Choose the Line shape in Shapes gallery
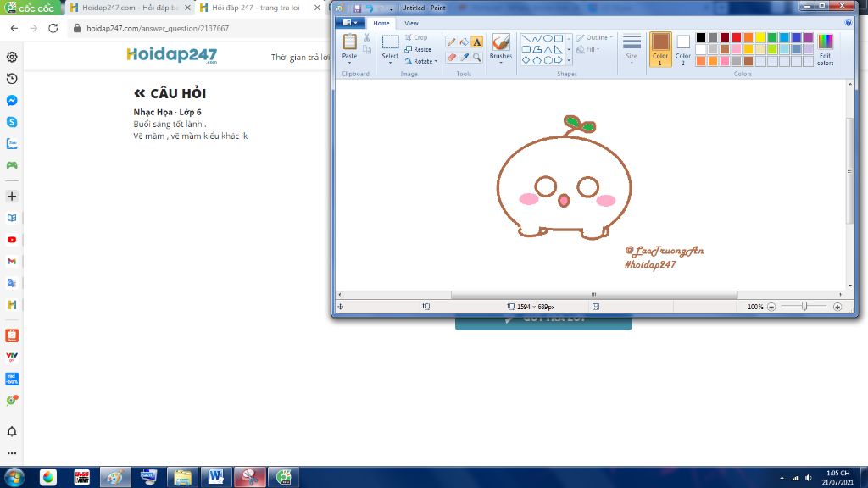Screen dimensions: 868x488 pyautogui.click(x=526, y=38)
